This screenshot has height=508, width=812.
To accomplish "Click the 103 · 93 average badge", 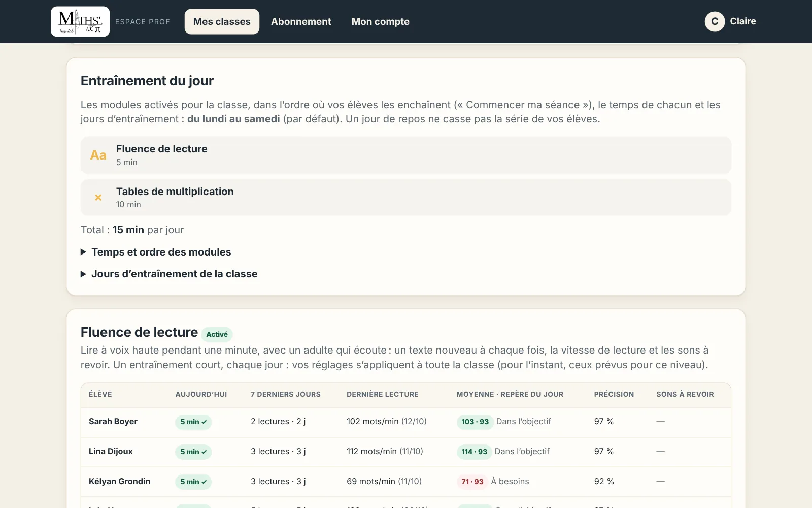I will pos(475,422).
